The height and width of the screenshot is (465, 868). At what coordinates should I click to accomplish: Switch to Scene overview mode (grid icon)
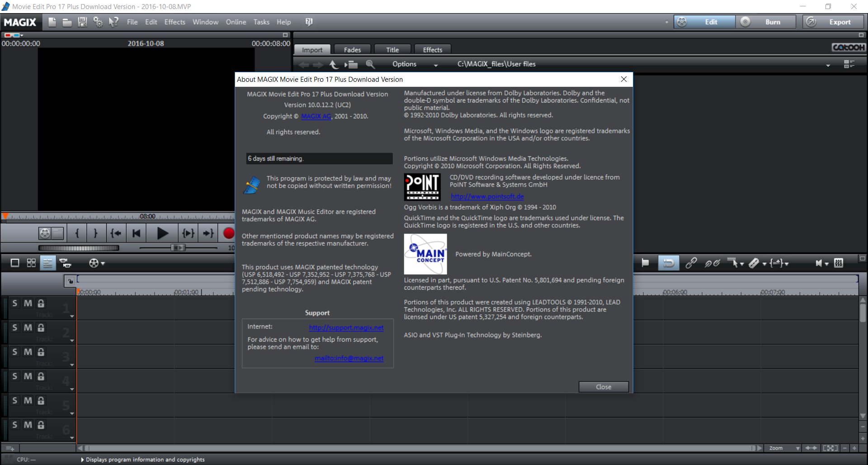(31, 263)
